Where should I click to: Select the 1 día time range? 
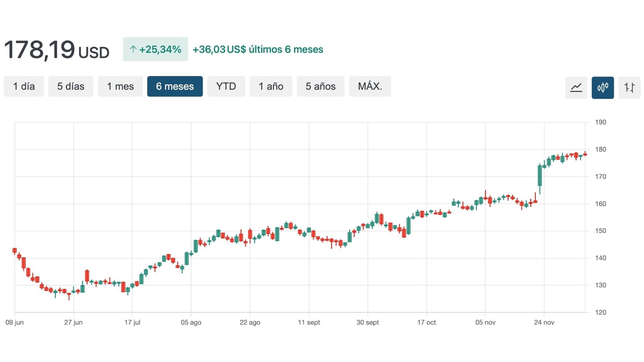pyautogui.click(x=24, y=86)
